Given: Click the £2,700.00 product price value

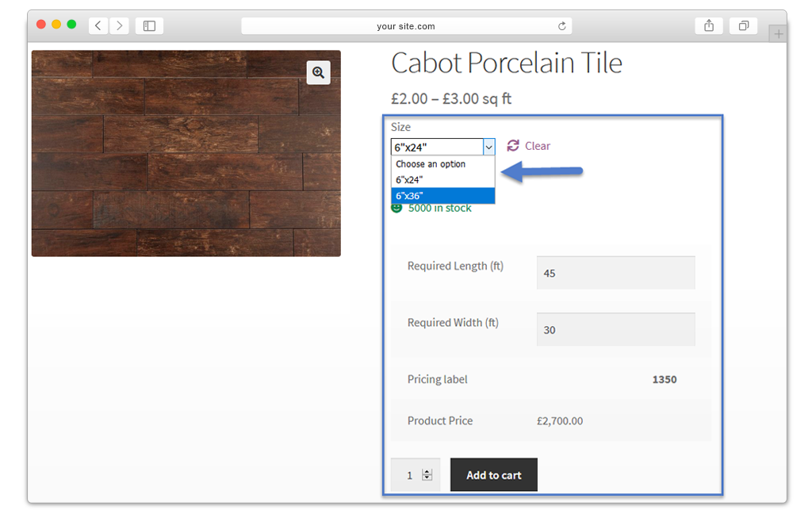Looking at the screenshot, I should point(560,421).
